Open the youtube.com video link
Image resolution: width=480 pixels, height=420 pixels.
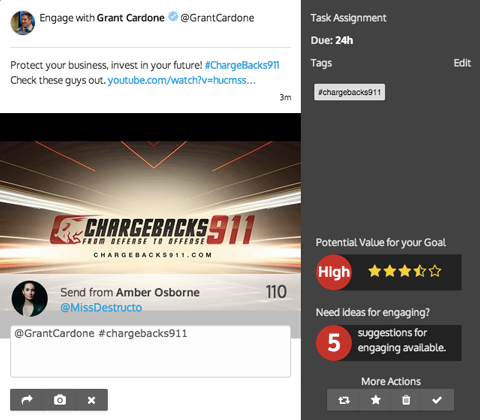182,80
